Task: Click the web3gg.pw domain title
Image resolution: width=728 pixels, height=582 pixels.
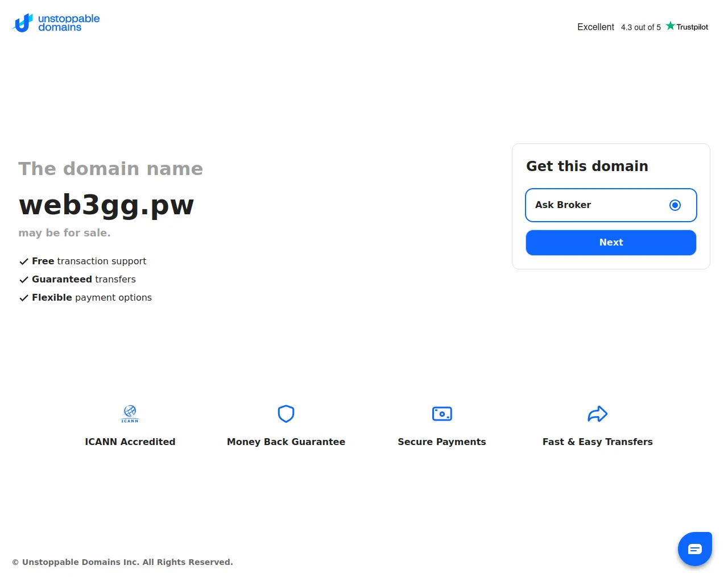Action: pyautogui.click(x=106, y=205)
